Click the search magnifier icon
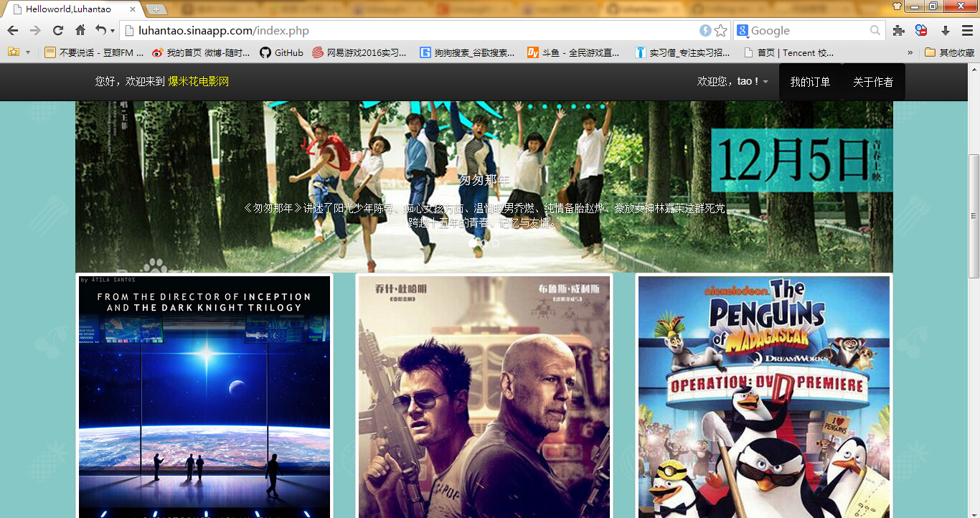The image size is (980, 518). click(x=875, y=31)
